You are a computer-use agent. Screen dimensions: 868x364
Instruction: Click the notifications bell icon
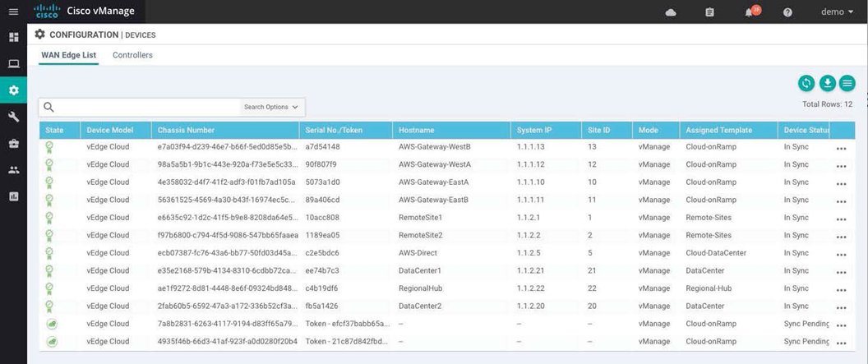[749, 12]
